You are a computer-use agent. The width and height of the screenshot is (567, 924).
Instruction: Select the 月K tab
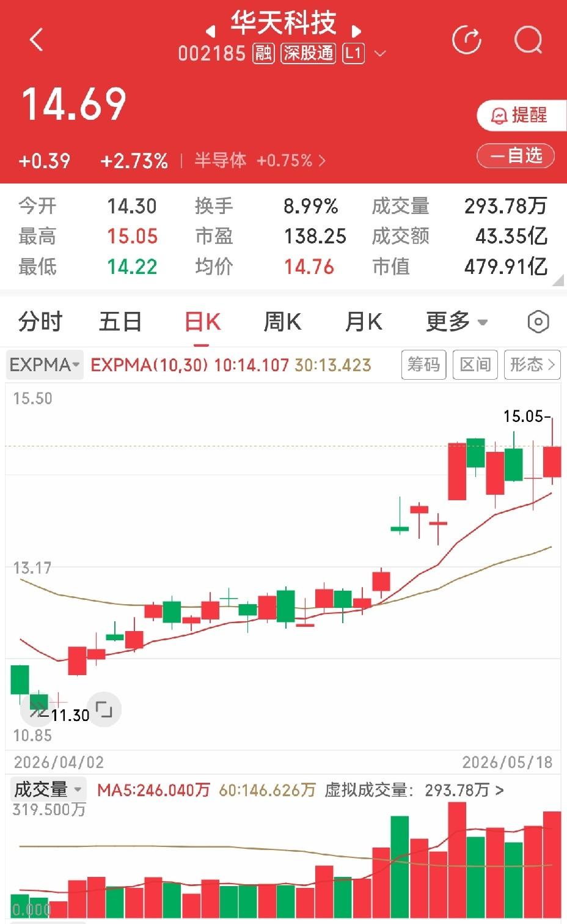point(364,321)
